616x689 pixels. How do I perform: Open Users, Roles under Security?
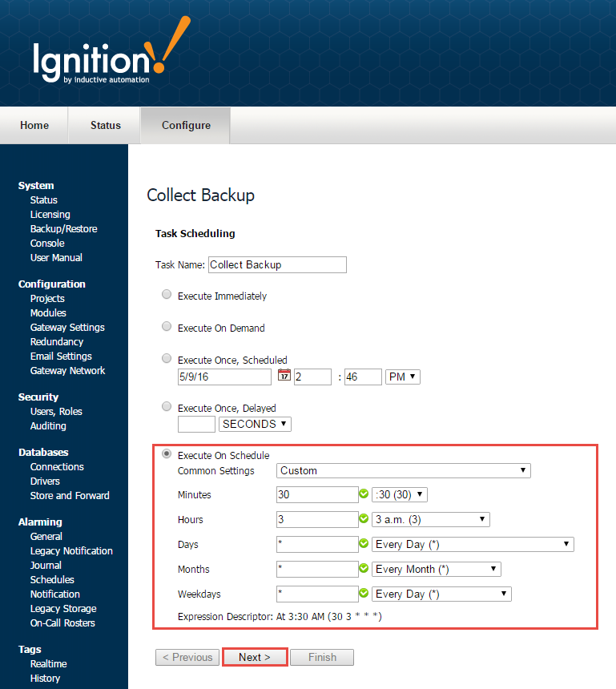56,412
